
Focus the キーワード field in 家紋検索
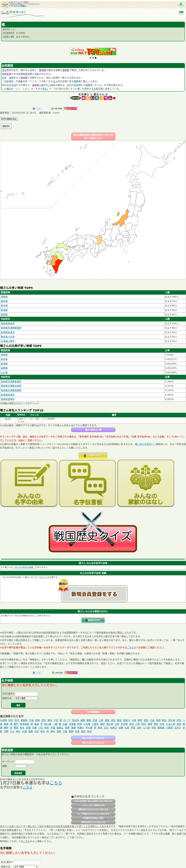click(25, 762)
